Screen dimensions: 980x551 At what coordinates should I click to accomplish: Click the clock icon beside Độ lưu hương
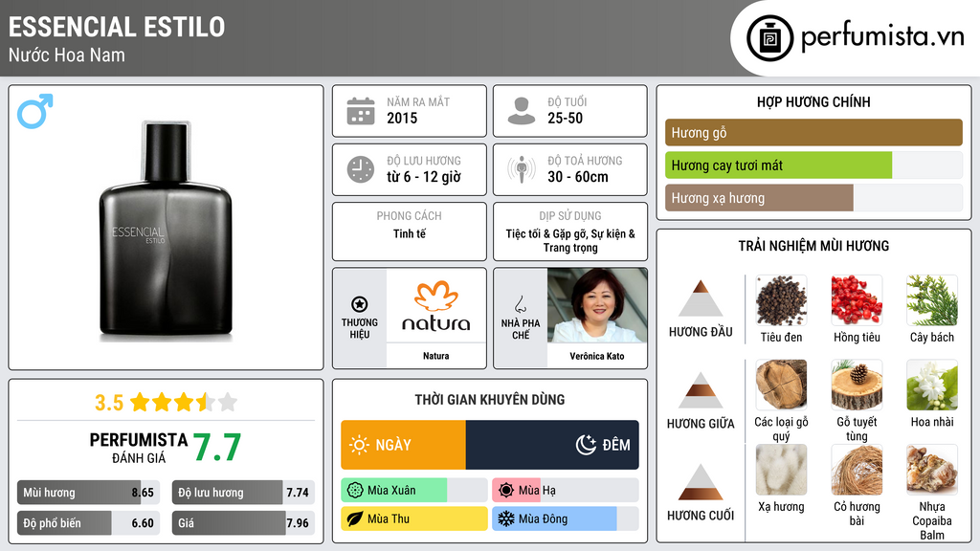[x=361, y=169]
